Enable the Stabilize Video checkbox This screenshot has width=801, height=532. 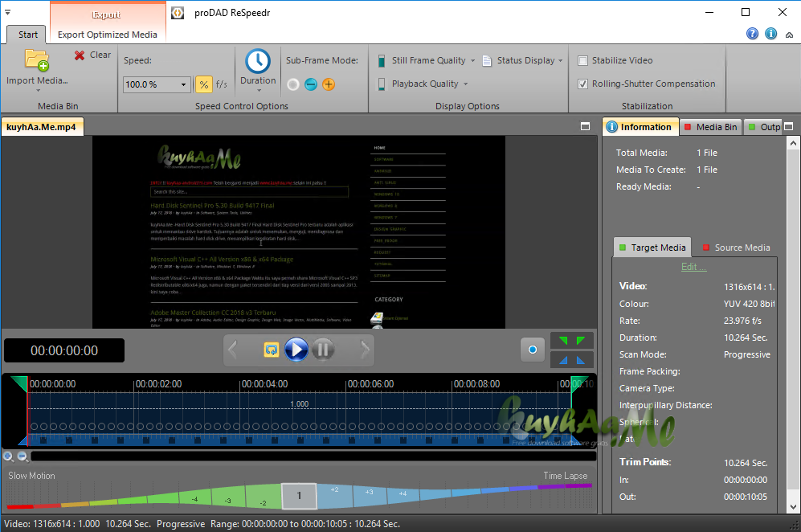click(x=582, y=61)
